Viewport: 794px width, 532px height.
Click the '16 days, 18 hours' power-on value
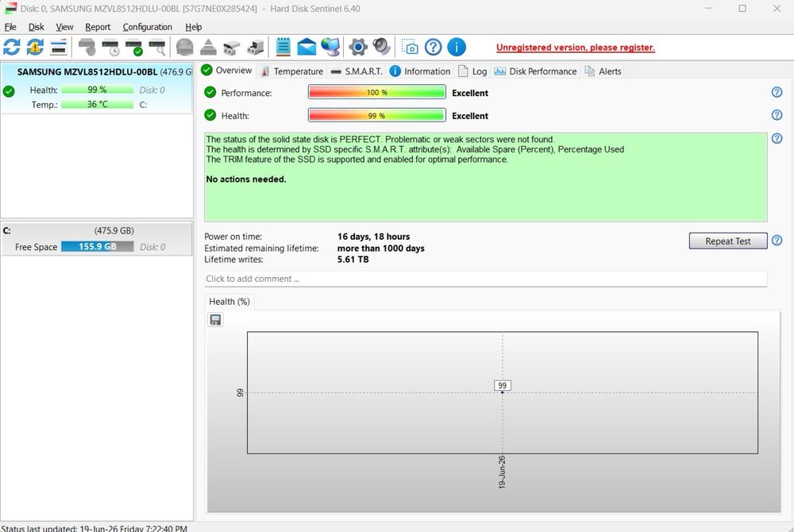[x=374, y=237]
